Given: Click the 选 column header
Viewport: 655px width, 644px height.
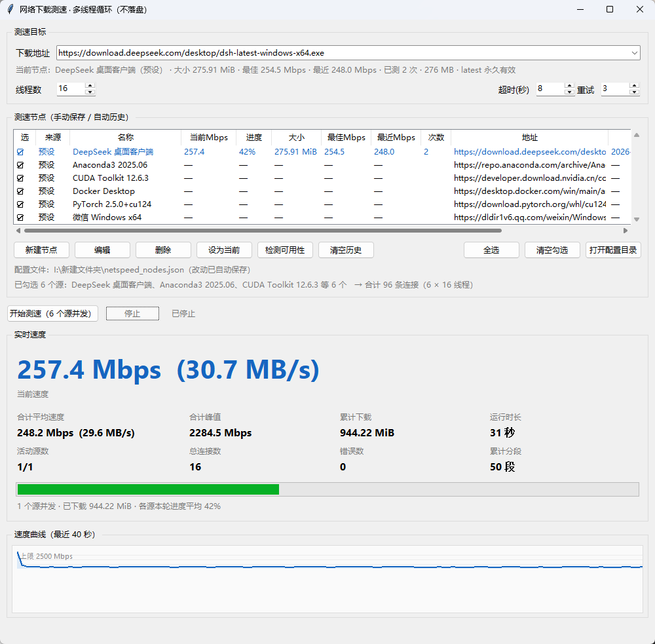Looking at the screenshot, I should [x=25, y=138].
